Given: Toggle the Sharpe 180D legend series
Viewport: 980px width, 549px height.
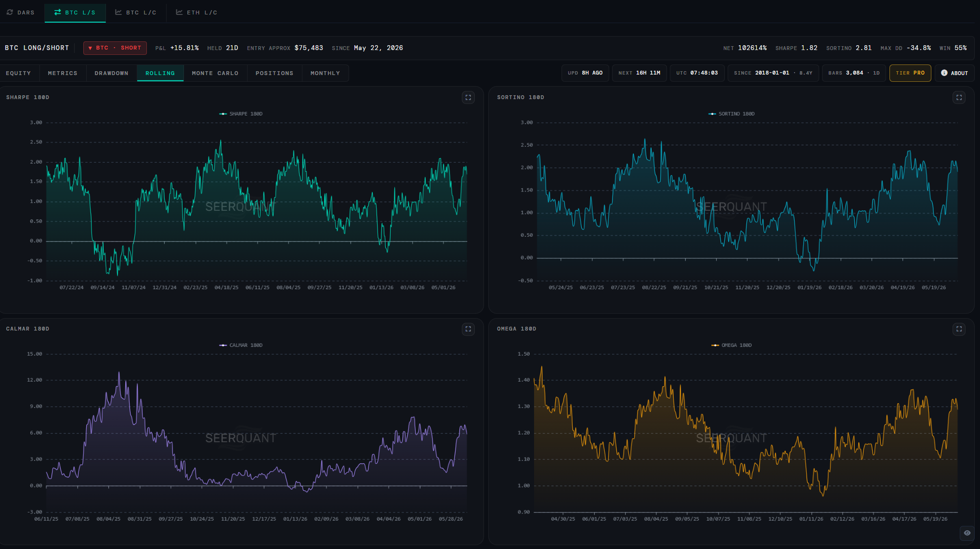Looking at the screenshot, I should 241,114.
